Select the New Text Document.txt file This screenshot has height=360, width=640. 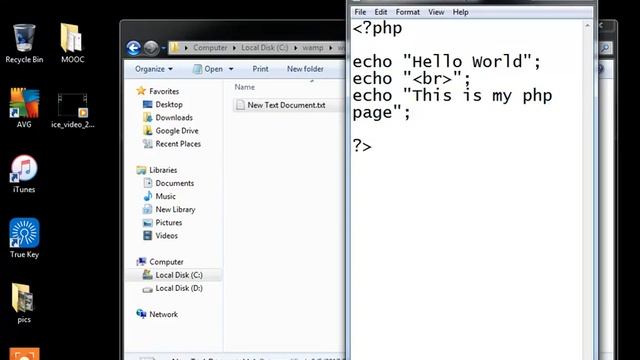pos(286,105)
